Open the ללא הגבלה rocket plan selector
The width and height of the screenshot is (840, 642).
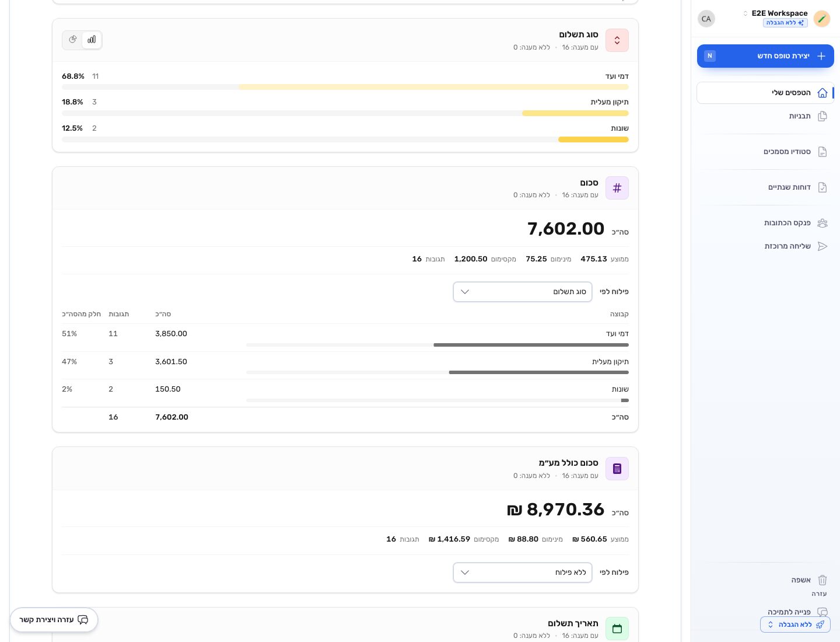(x=795, y=624)
